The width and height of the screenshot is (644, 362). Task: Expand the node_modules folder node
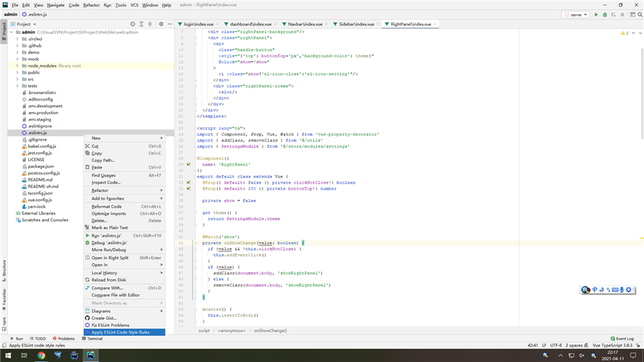[x=17, y=66]
